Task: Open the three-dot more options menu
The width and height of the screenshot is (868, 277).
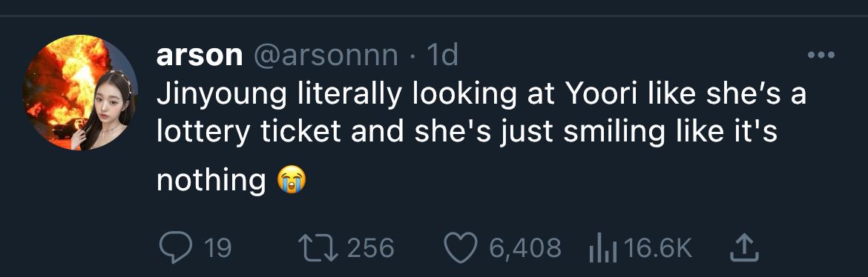Action: pyautogui.click(x=821, y=55)
